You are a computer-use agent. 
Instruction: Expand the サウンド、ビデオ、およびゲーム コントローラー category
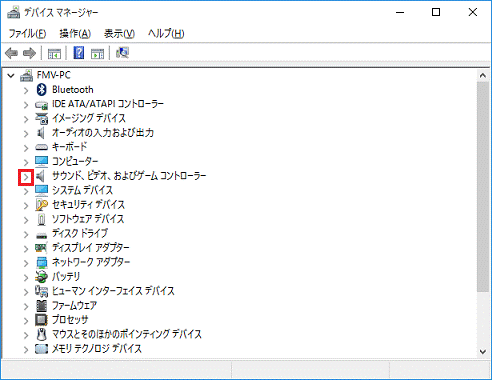(x=26, y=177)
